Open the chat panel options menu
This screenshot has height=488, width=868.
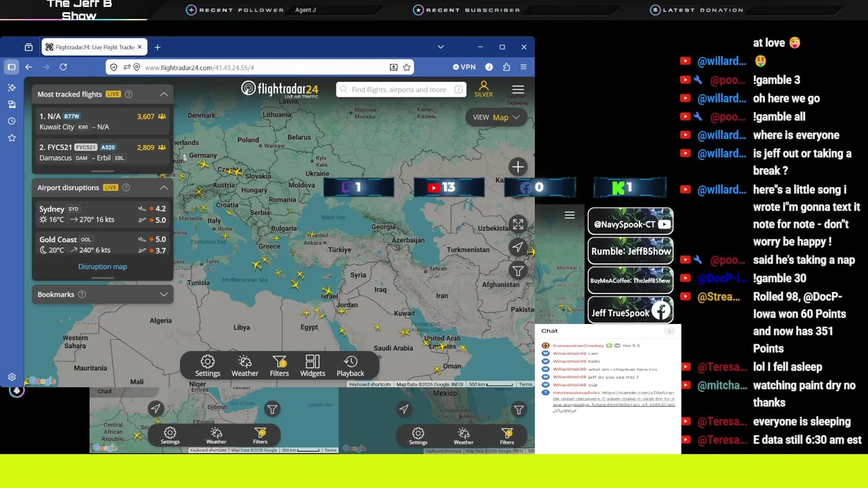(669, 331)
